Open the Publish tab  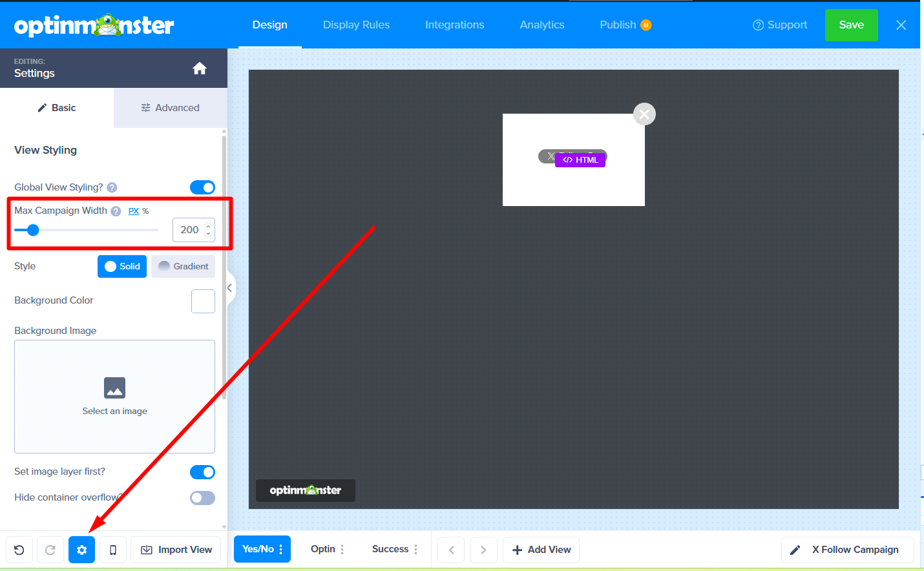pos(625,25)
